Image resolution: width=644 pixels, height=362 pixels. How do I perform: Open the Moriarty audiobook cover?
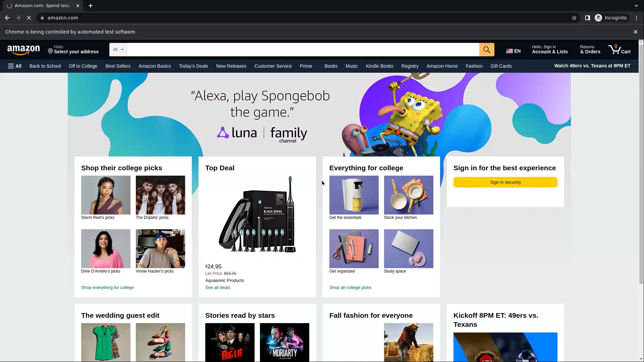tap(284, 342)
